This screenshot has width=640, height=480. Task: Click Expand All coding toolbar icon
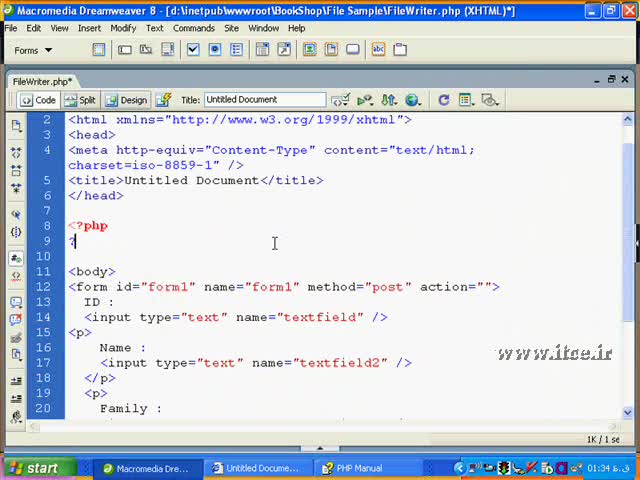(x=16, y=188)
